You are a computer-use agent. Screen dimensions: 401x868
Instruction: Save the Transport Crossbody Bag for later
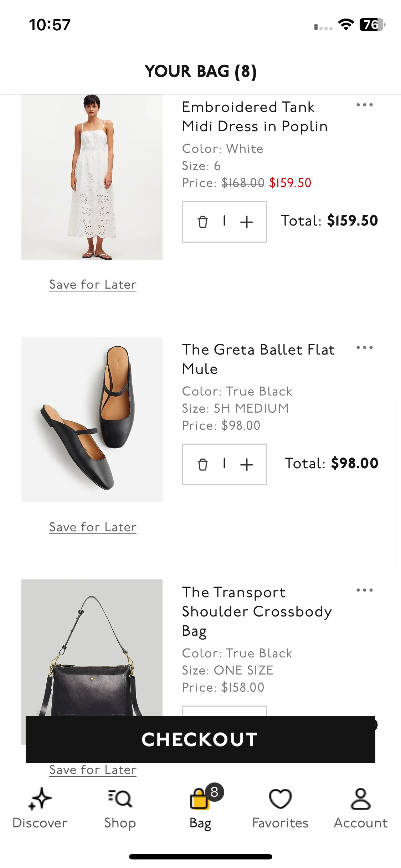(x=93, y=770)
